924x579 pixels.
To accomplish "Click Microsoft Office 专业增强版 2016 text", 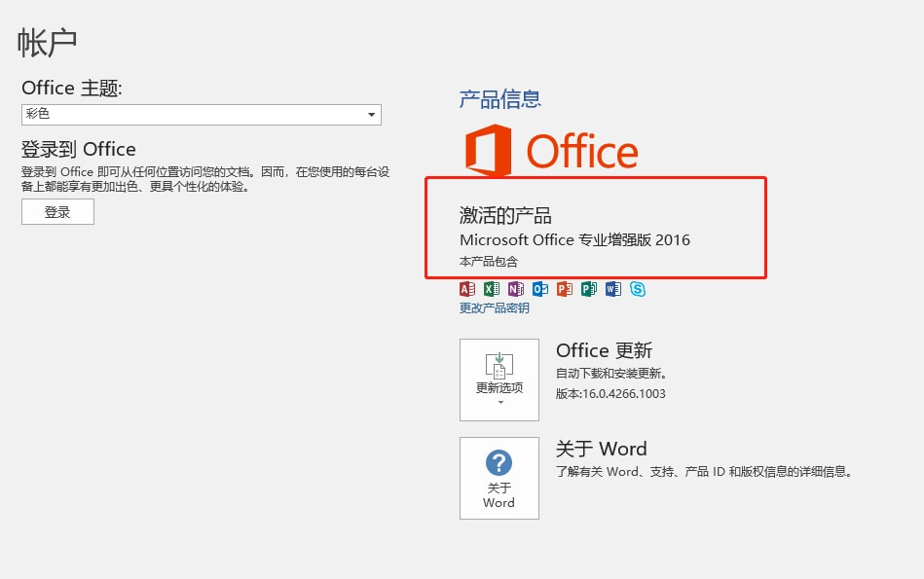I will click(574, 240).
